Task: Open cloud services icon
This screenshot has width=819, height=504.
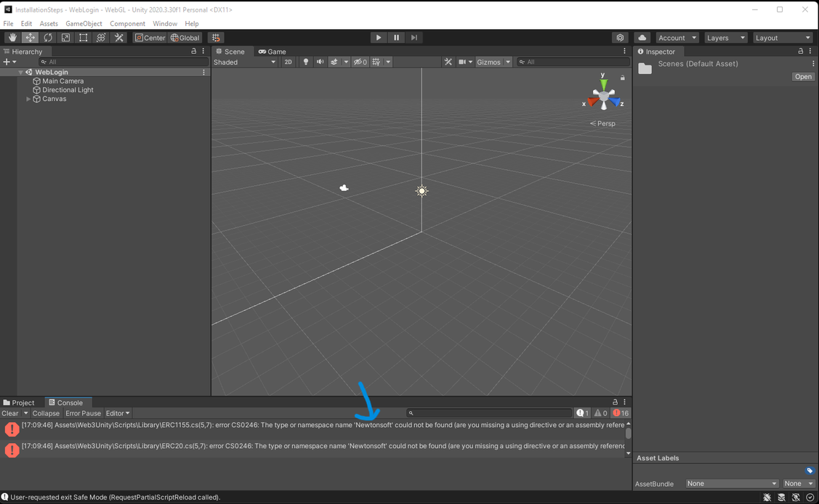Action: 642,38
